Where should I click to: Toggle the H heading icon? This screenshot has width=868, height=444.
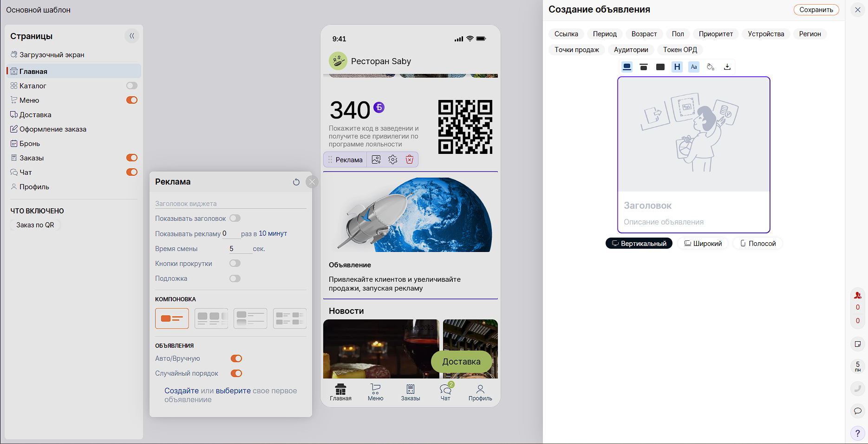click(677, 67)
